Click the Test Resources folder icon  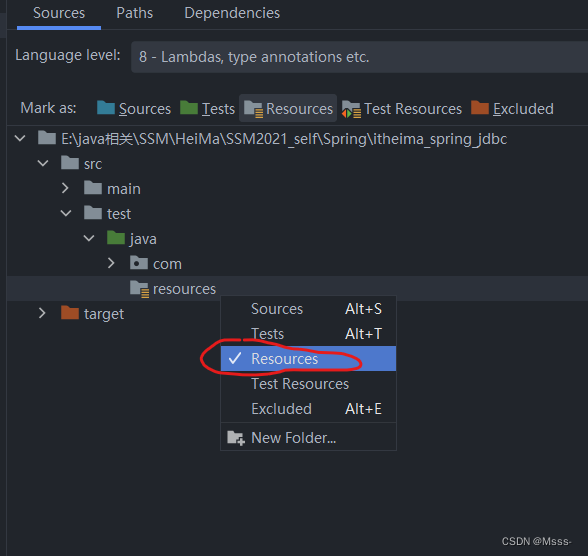pos(351,109)
